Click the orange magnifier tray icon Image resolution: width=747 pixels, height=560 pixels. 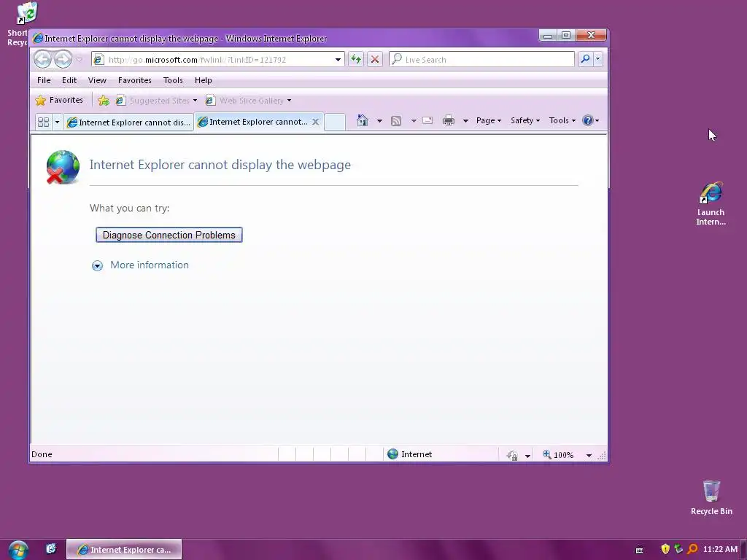click(x=692, y=549)
